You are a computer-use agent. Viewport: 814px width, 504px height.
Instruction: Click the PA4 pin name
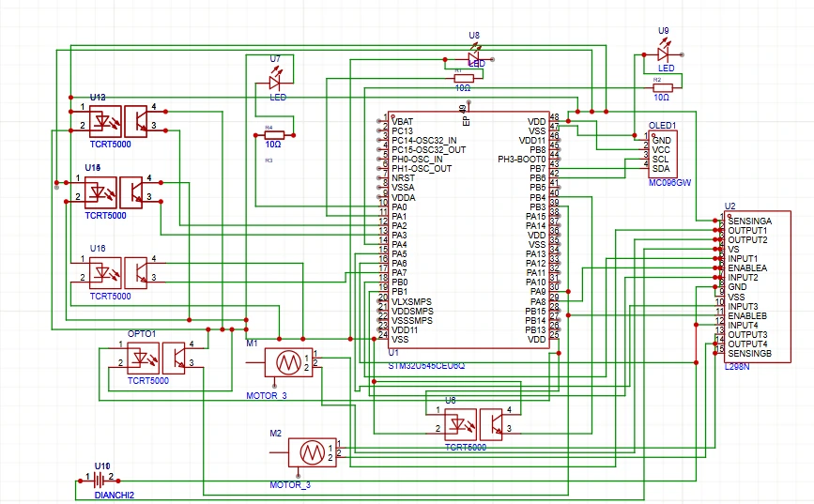399,244
